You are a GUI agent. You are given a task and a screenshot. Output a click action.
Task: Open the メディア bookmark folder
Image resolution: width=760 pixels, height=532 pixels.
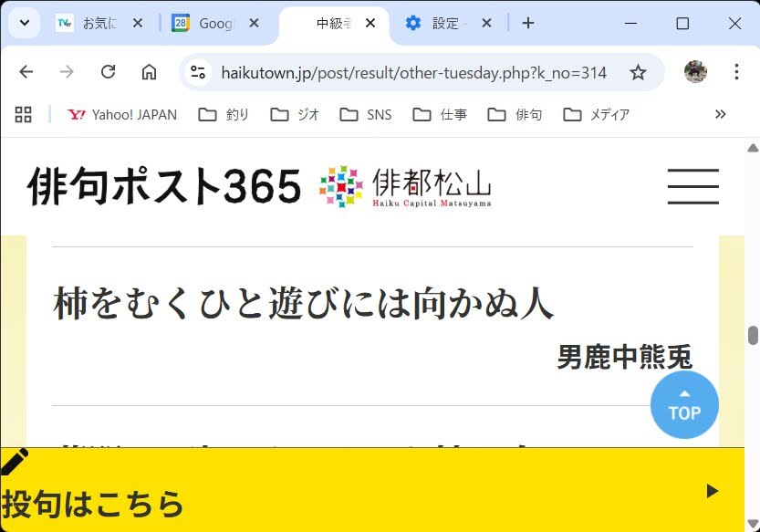coord(596,114)
